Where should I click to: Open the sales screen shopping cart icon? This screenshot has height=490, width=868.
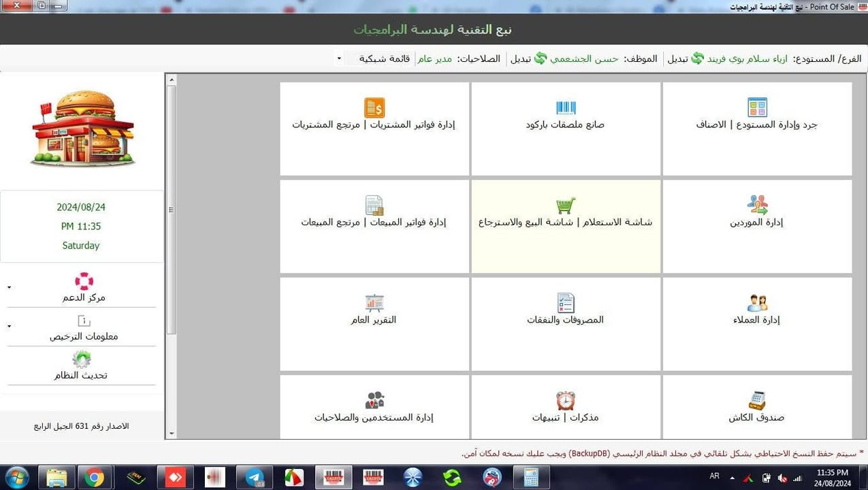[566, 205]
